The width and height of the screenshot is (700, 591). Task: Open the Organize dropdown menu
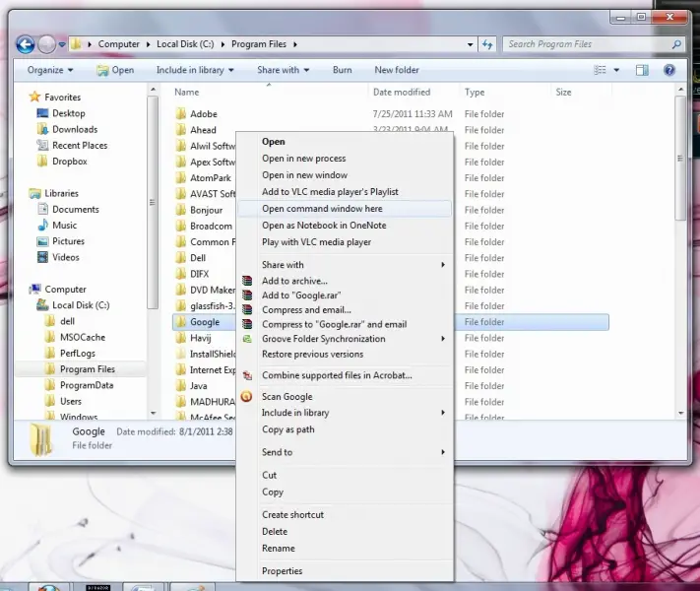pos(50,70)
